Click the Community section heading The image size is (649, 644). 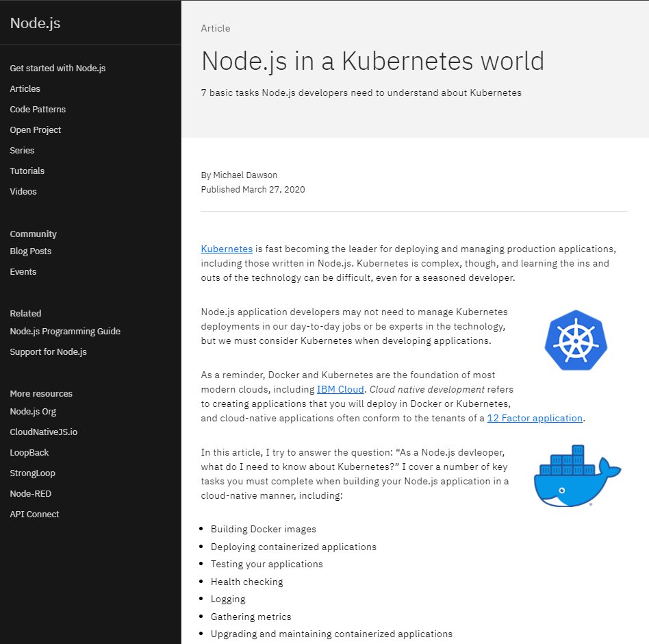33,234
